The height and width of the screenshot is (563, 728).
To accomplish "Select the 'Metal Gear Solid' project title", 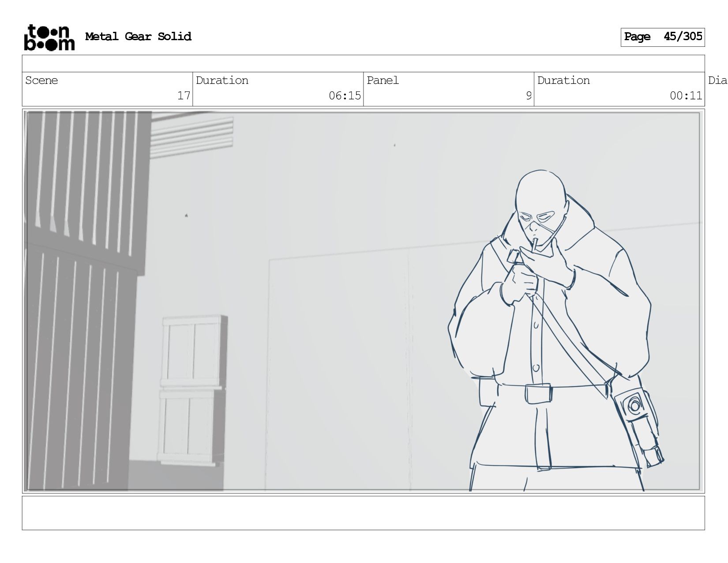I will (138, 37).
